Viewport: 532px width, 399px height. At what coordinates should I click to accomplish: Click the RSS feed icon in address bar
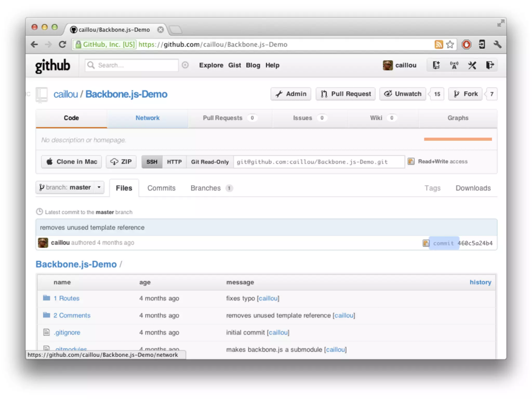pos(438,44)
